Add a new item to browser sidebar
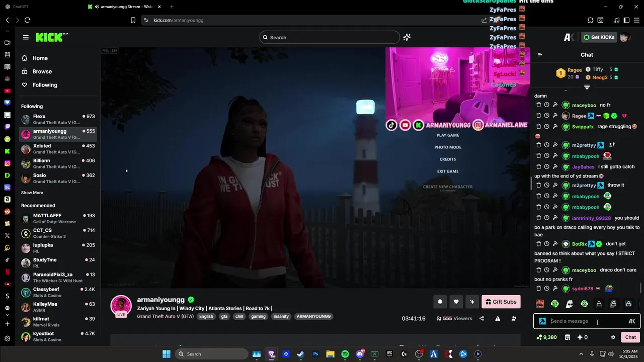The height and width of the screenshot is (362, 644). (x=7, y=324)
